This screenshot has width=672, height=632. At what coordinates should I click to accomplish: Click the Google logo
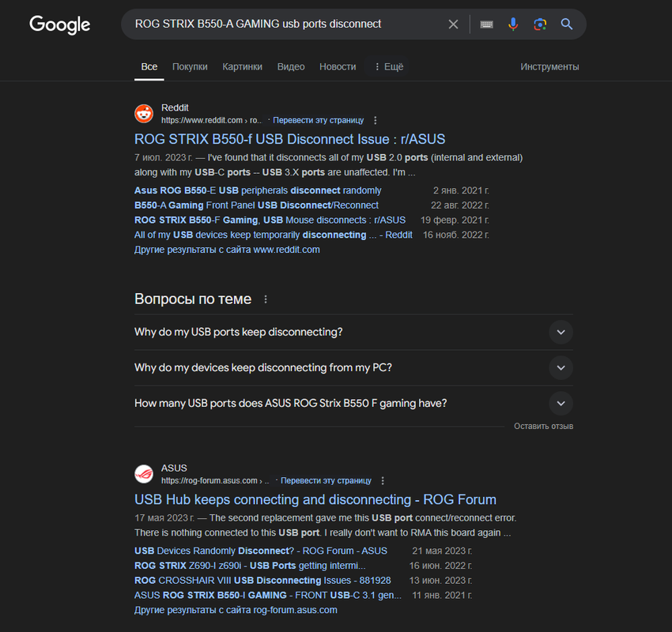point(59,24)
